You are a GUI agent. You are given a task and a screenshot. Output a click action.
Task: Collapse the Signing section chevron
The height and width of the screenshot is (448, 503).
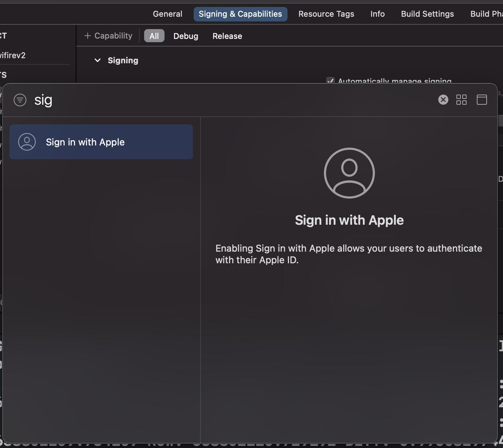tap(98, 60)
